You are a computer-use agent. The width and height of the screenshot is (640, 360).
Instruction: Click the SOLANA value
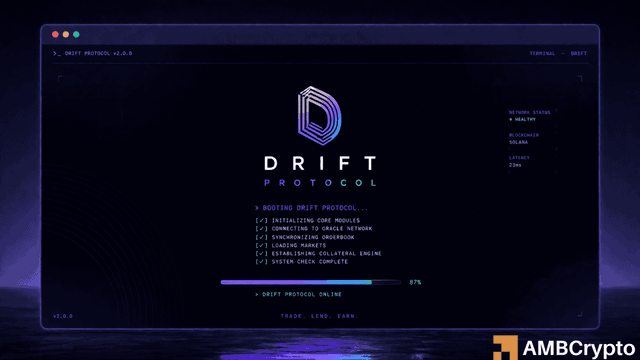518,142
